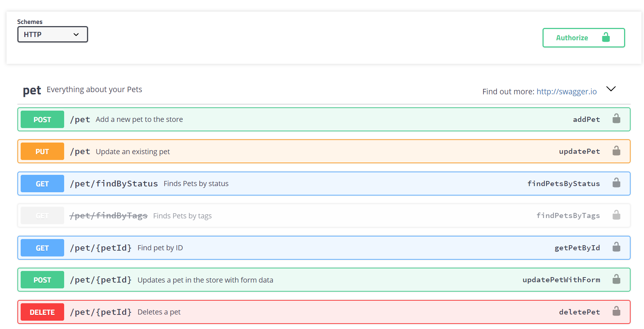Click the POST badge for Add a new pet
The height and width of the screenshot is (329, 644).
[x=42, y=119]
